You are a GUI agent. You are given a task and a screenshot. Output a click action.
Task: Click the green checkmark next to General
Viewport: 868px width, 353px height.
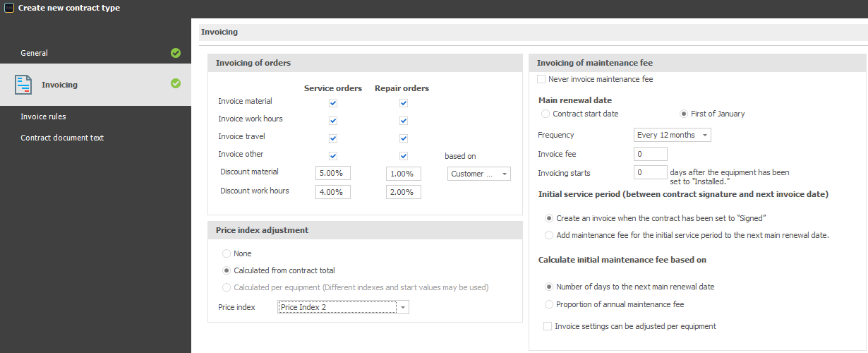coord(176,53)
